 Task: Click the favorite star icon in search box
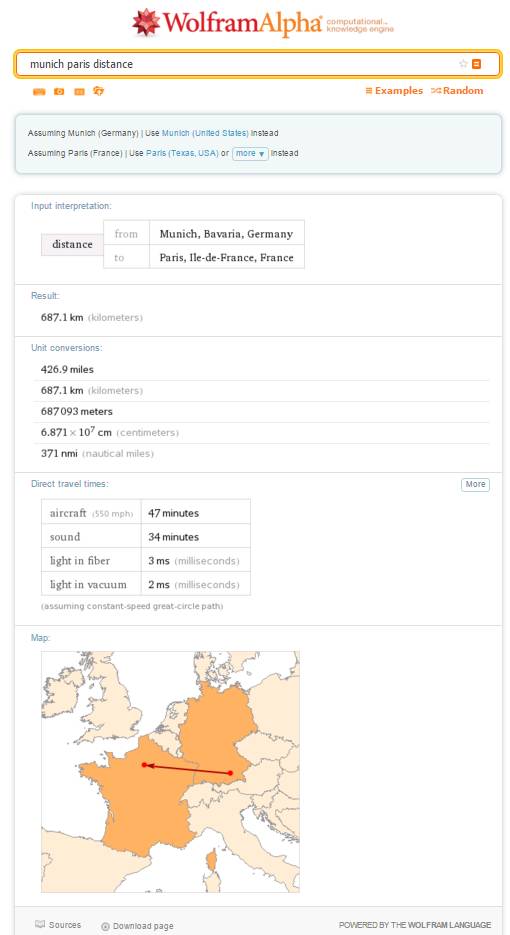[x=463, y=64]
